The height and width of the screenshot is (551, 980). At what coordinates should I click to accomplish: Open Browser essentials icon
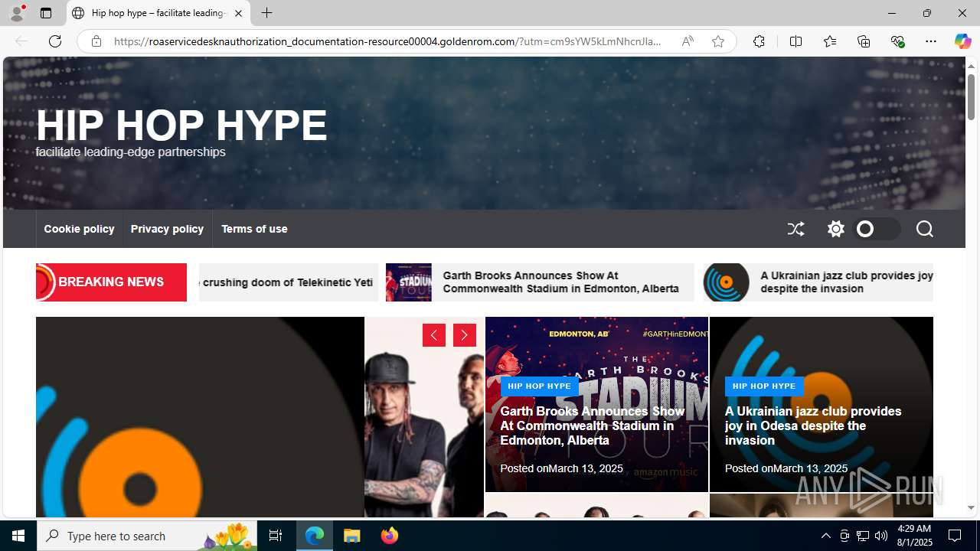(897, 41)
